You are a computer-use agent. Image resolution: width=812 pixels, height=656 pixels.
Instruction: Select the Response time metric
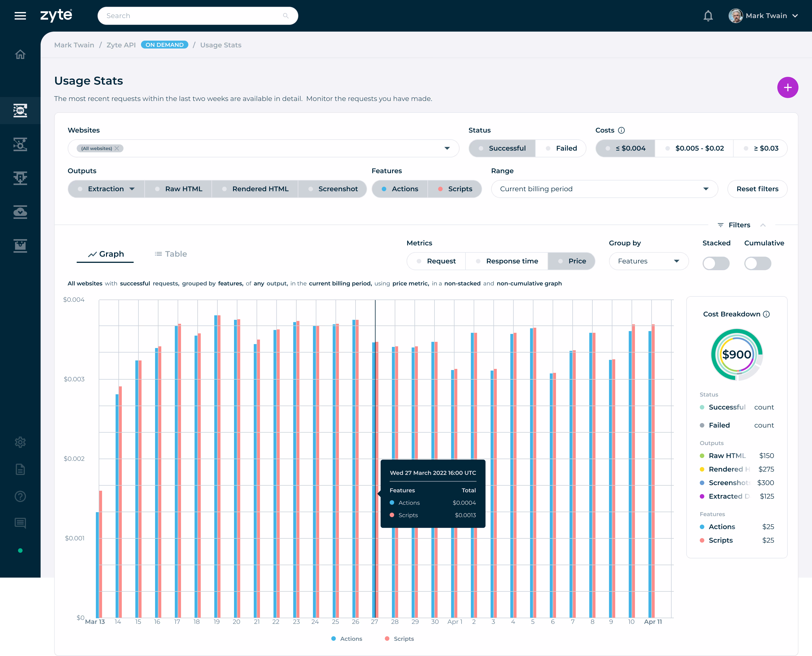(506, 261)
